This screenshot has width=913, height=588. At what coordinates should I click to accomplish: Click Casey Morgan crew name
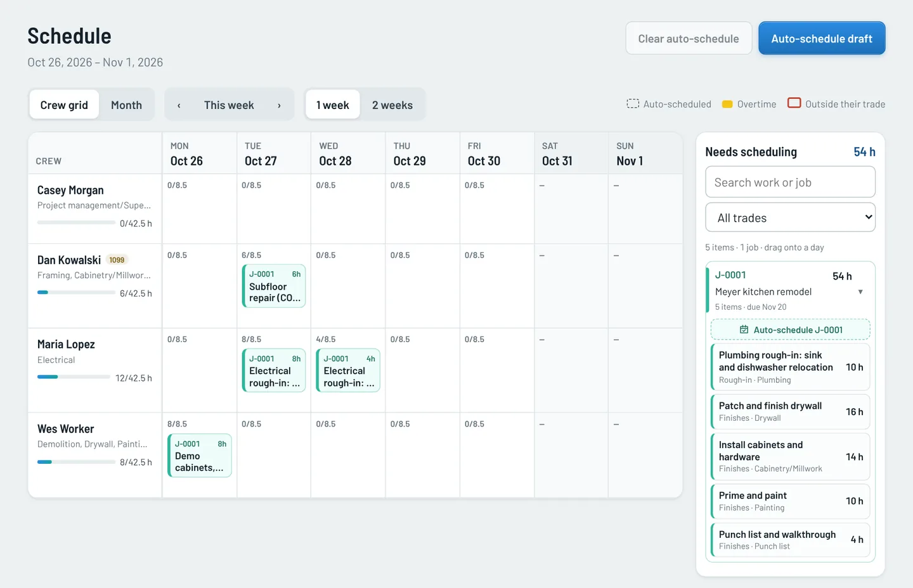pyautogui.click(x=70, y=190)
